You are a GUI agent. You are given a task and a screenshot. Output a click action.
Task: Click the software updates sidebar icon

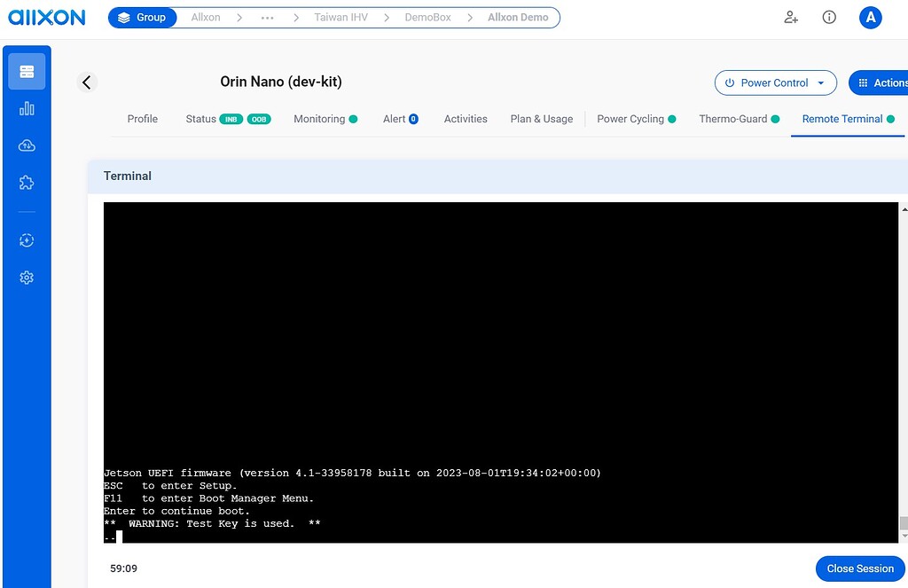coord(27,239)
